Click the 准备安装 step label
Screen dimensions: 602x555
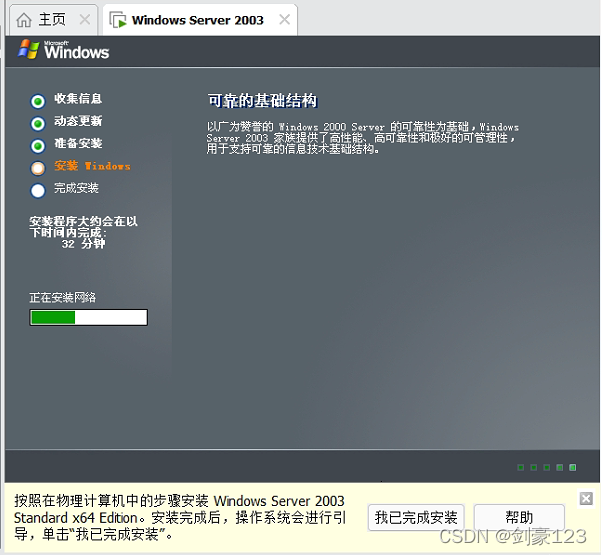[x=78, y=143]
